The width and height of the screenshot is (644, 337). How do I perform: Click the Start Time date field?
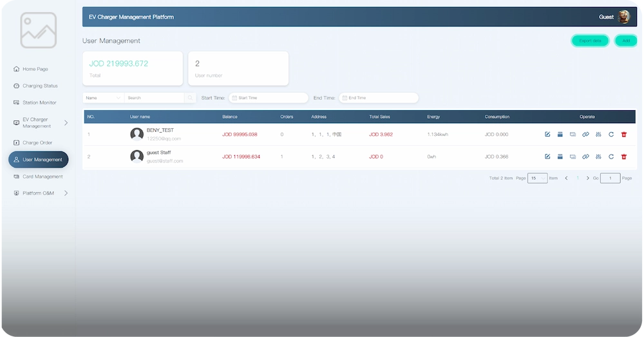tap(269, 98)
